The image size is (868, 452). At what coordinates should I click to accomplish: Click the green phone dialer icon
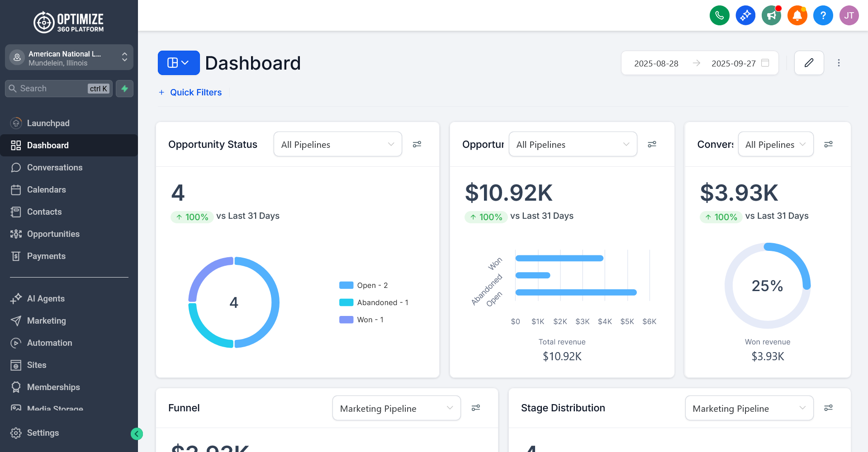coord(719,16)
